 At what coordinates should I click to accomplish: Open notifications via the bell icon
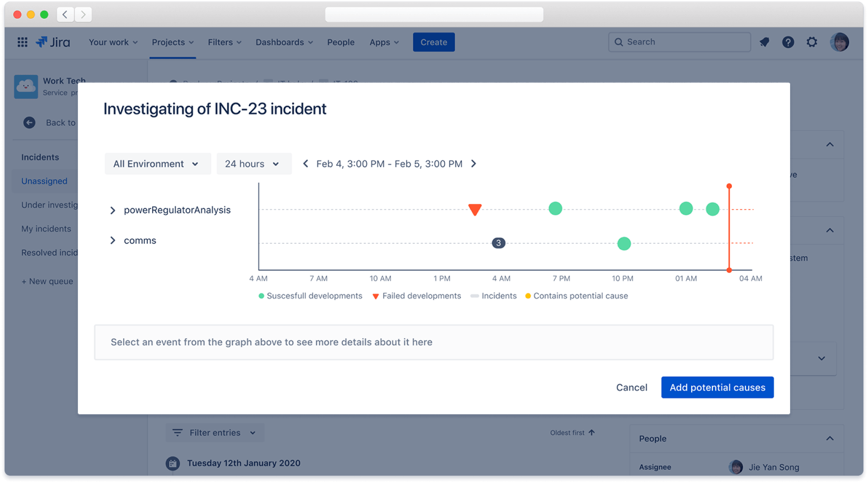(x=764, y=42)
